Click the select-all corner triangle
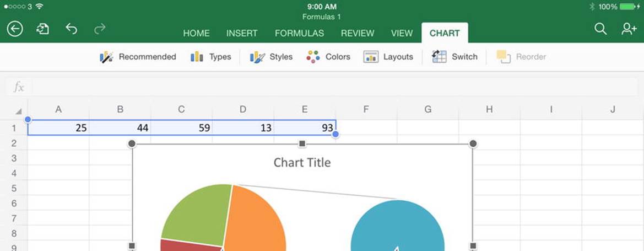Viewport: 644px width, 251px height. (18, 111)
